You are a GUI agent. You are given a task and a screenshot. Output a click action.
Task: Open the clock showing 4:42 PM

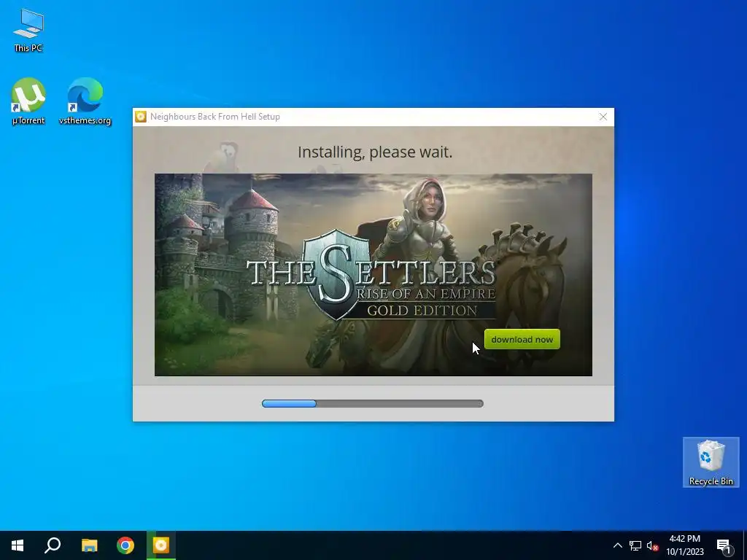[684, 545]
